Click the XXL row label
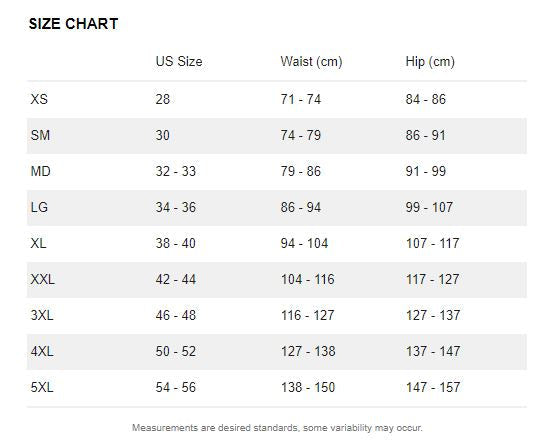The height and width of the screenshot is (444, 550). point(42,280)
